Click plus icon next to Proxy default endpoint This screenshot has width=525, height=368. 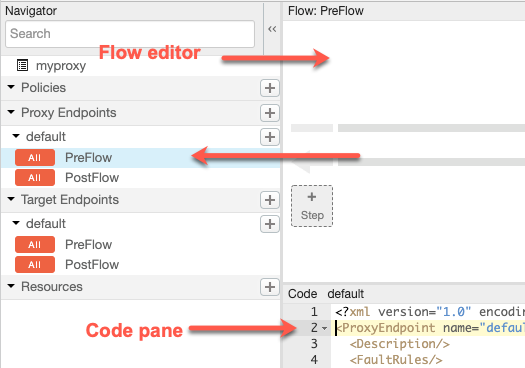[x=270, y=137]
